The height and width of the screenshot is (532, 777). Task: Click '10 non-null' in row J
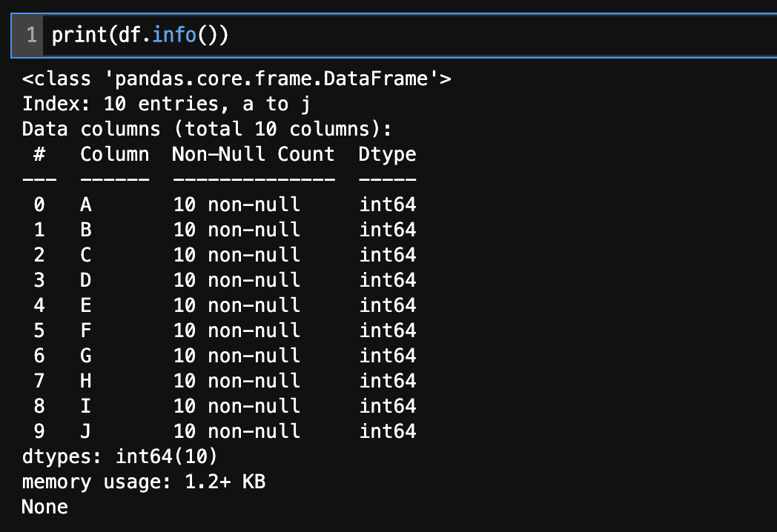click(x=237, y=431)
